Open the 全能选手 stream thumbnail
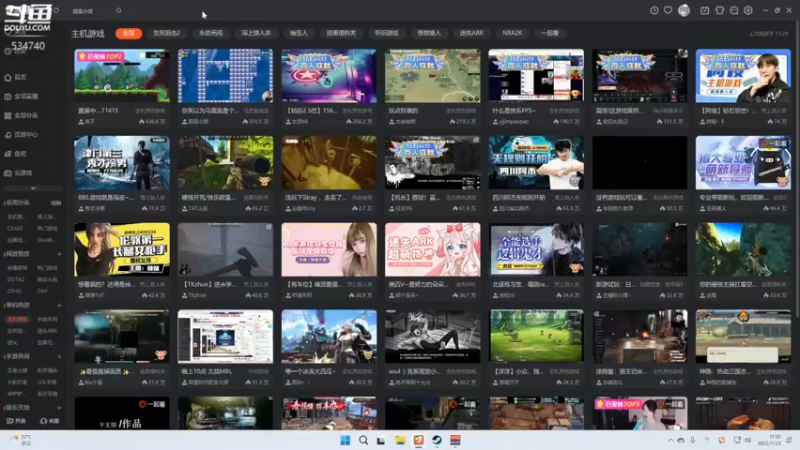 click(x=536, y=249)
